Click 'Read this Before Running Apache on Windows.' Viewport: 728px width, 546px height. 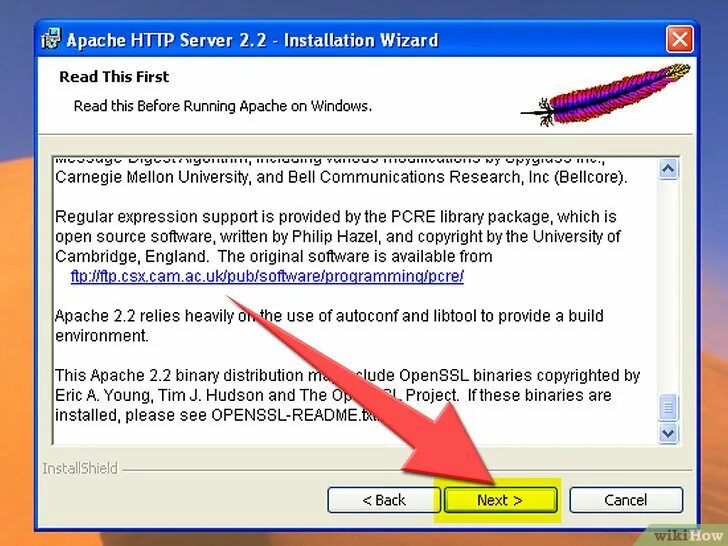(x=222, y=106)
